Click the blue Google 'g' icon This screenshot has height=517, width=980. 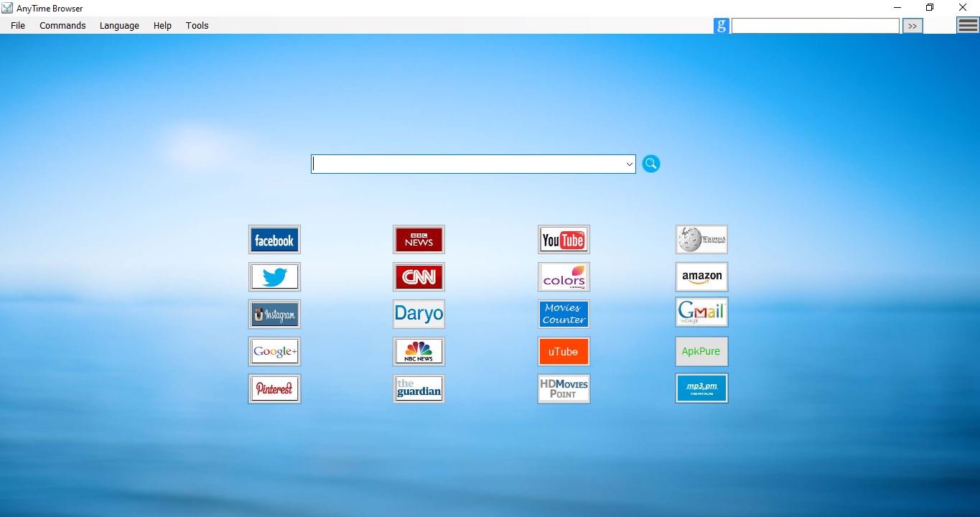tap(722, 26)
